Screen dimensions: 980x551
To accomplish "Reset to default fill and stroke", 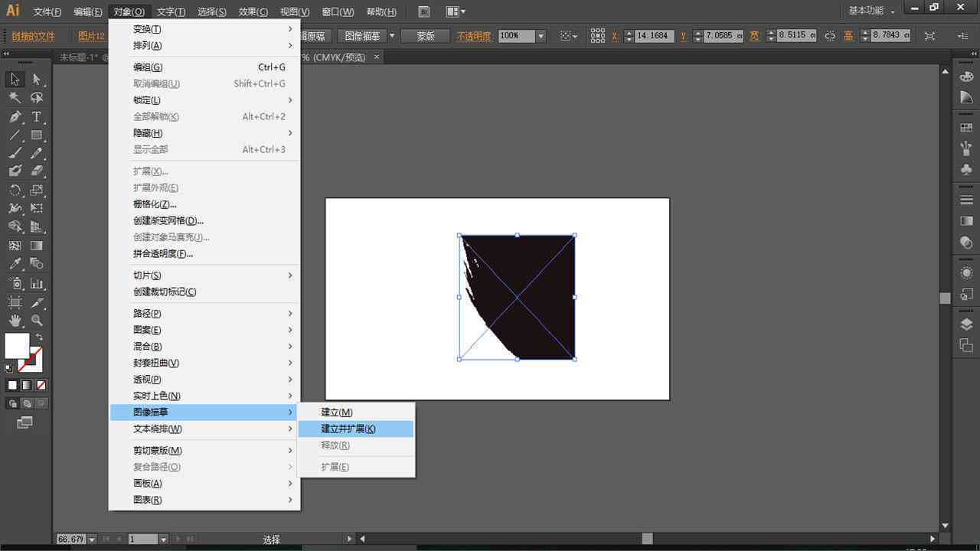I will pos(9,368).
